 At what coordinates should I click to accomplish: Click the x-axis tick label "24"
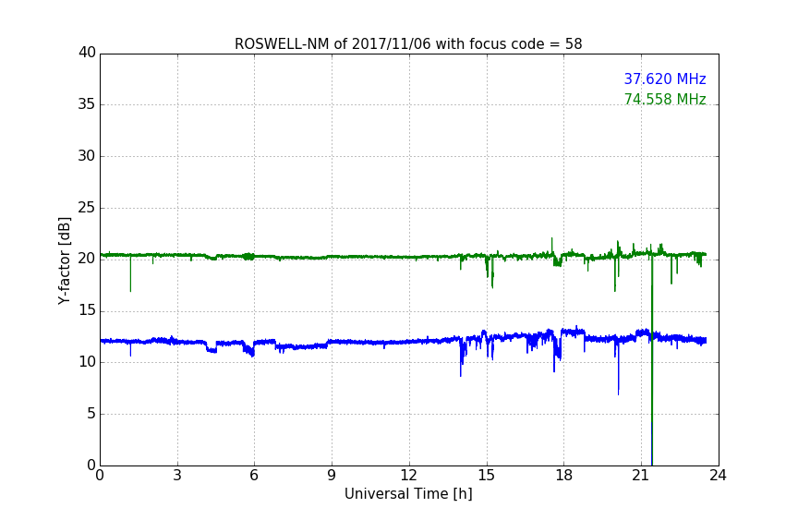(x=718, y=476)
